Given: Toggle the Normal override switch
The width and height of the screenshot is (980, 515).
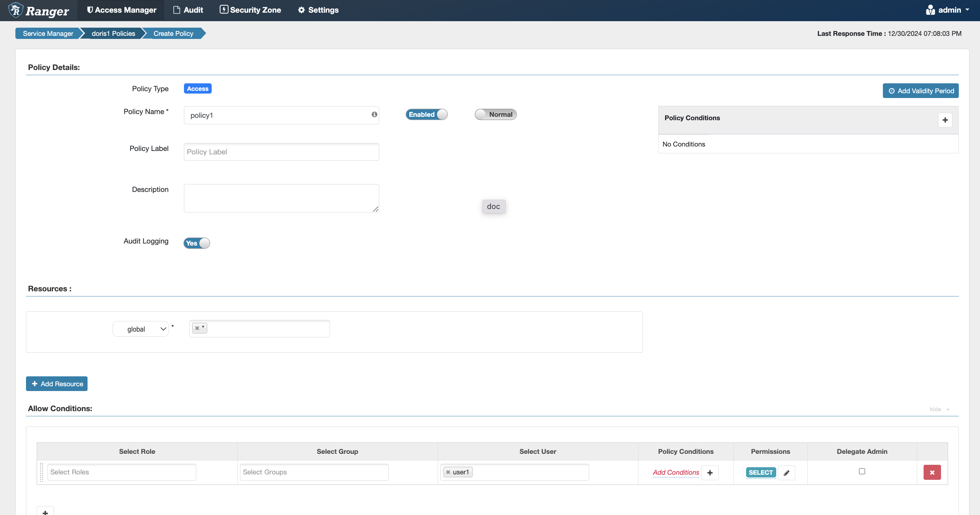Looking at the screenshot, I should tap(495, 114).
